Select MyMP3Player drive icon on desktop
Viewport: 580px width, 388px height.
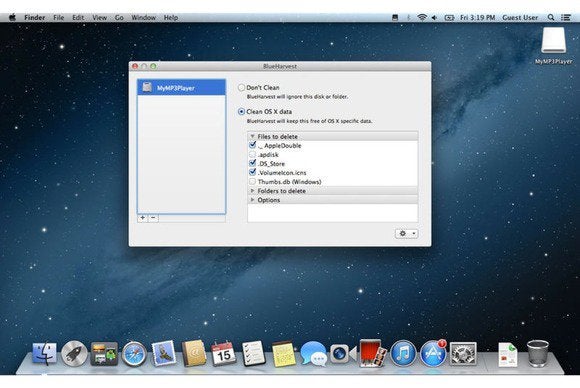coord(553,41)
